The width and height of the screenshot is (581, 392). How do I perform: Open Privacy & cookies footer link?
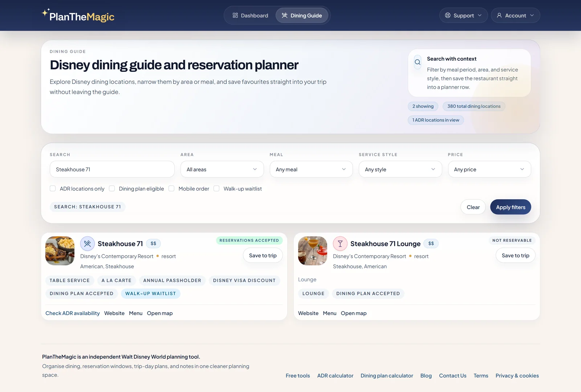517,376
